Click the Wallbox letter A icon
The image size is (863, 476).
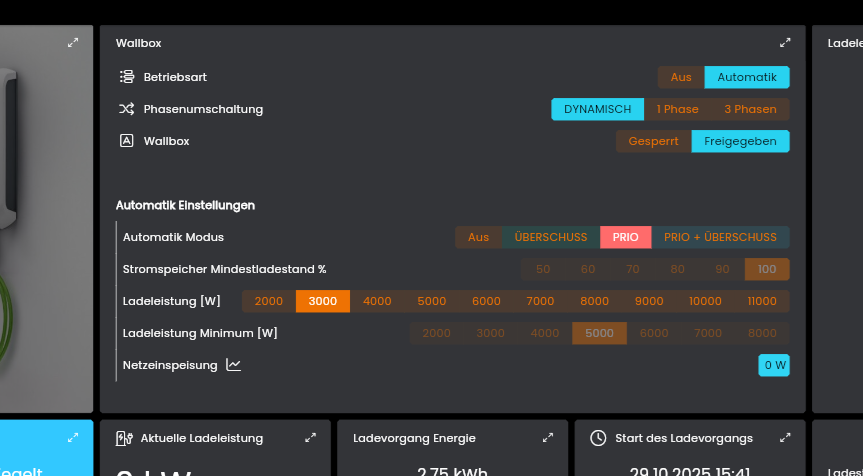pos(126,141)
